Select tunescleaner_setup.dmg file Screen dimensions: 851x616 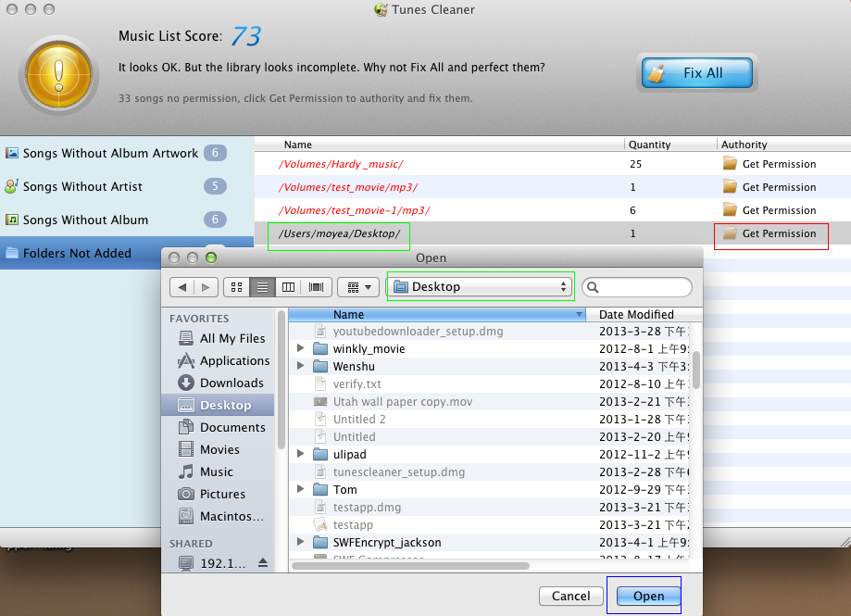coord(488,471)
